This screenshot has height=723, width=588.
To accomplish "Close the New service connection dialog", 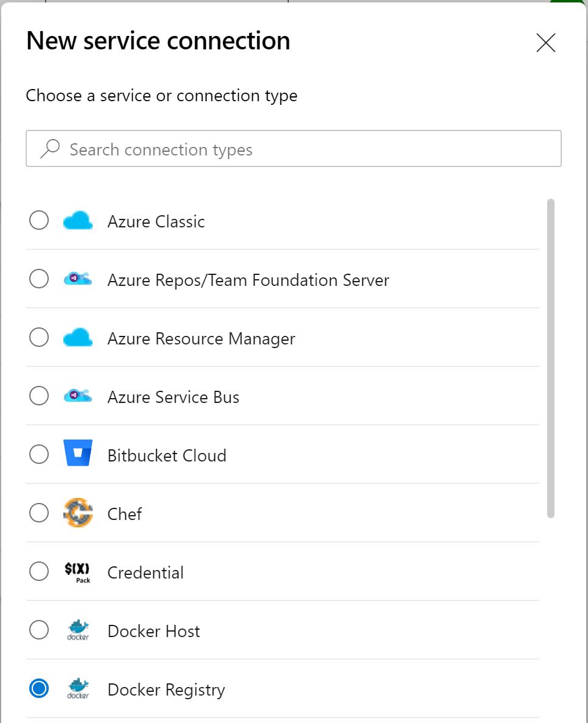I will pyautogui.click(x=545, y=43).
